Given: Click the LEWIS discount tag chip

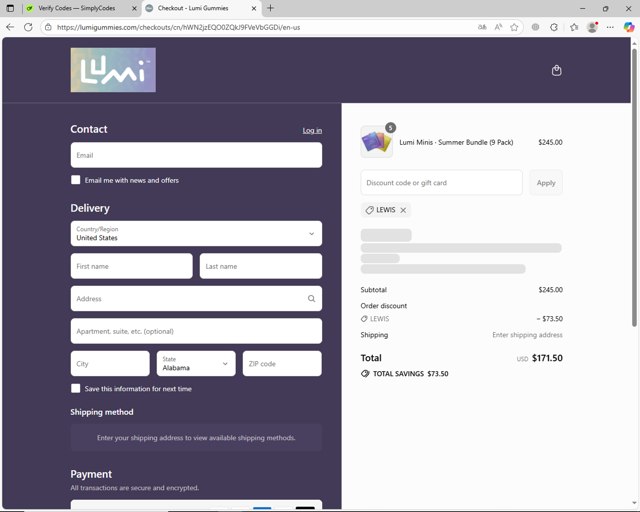Looking at the screenshot, I should (386, 210).
